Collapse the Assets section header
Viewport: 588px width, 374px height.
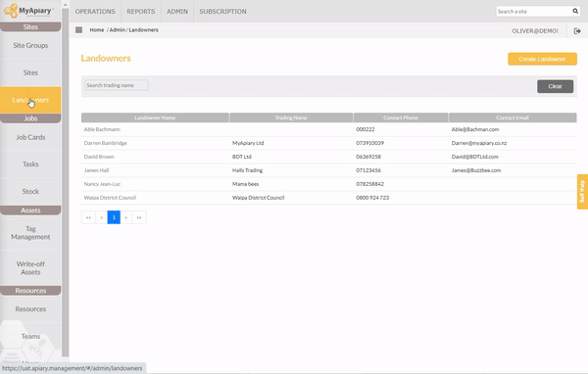[30, 210]
